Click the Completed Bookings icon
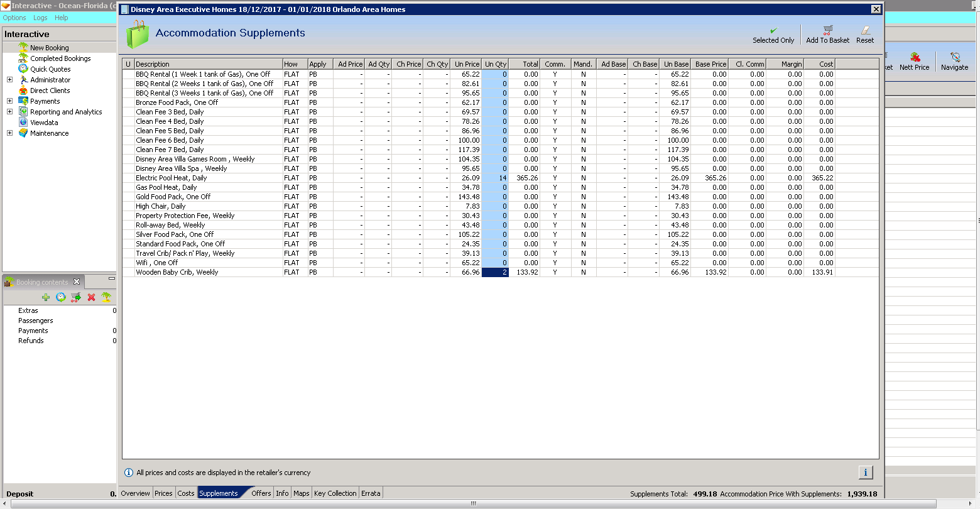980x509 pixels. (23, 58)
